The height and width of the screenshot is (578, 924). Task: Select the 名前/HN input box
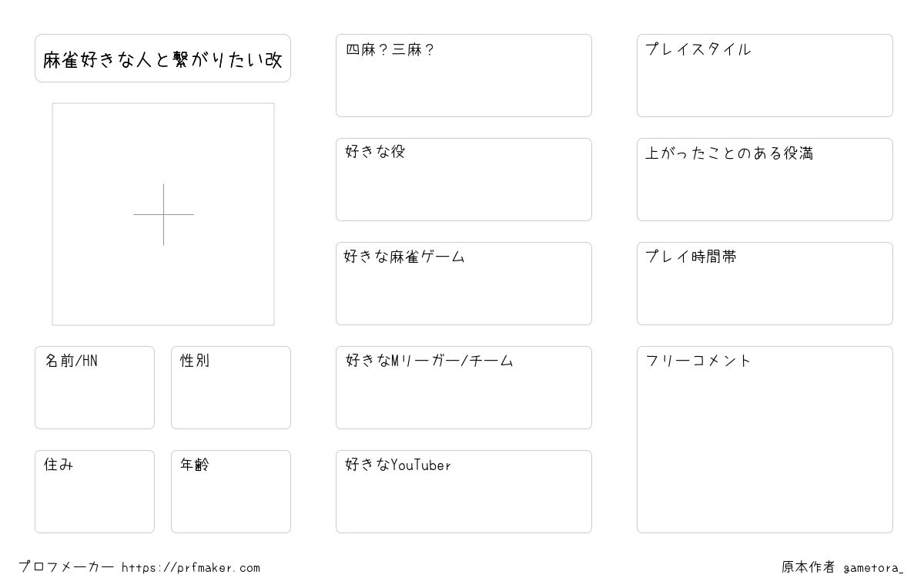(95, 388)
